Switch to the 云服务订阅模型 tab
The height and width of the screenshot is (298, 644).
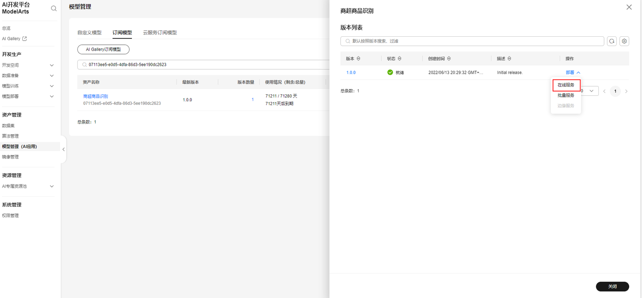click(160, 33)
